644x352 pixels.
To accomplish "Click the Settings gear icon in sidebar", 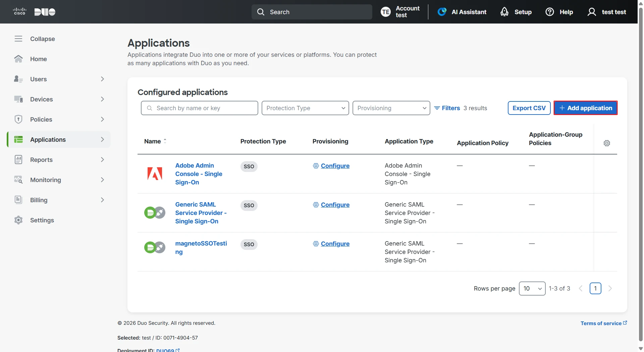I will [18, 220].
